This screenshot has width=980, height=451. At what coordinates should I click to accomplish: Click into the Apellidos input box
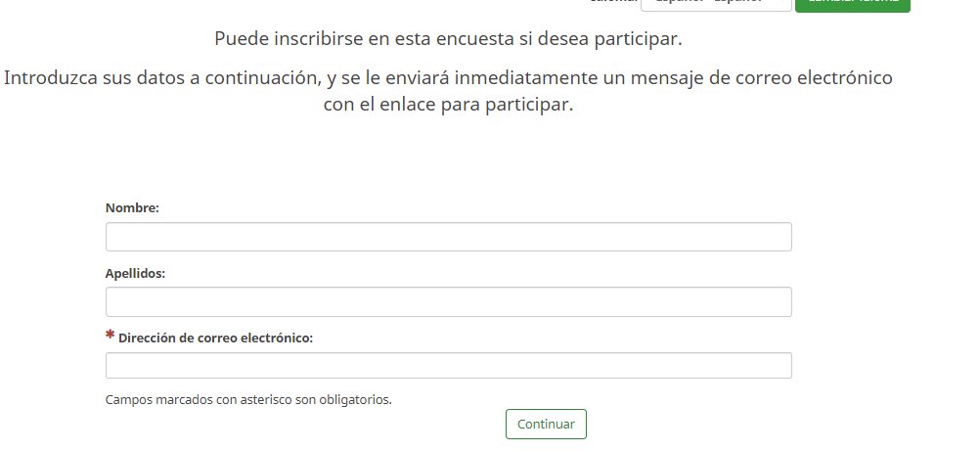[x=448, y=301]
